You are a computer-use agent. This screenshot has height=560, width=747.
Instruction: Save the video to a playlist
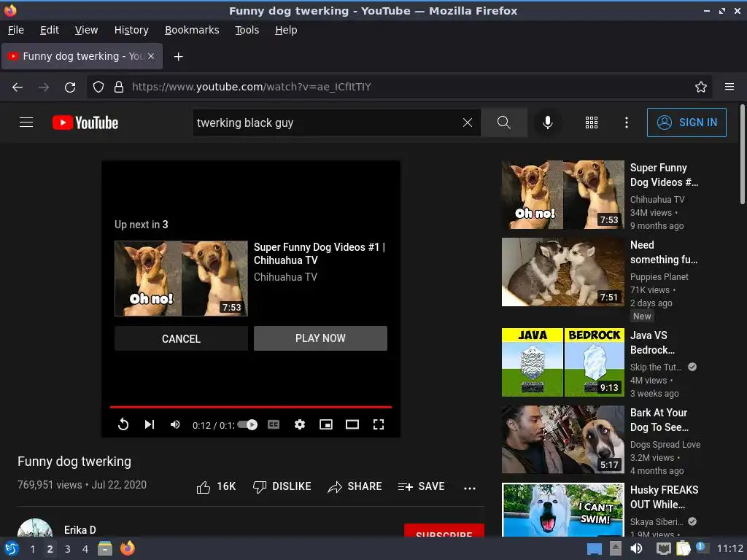[x=421, y=486]
